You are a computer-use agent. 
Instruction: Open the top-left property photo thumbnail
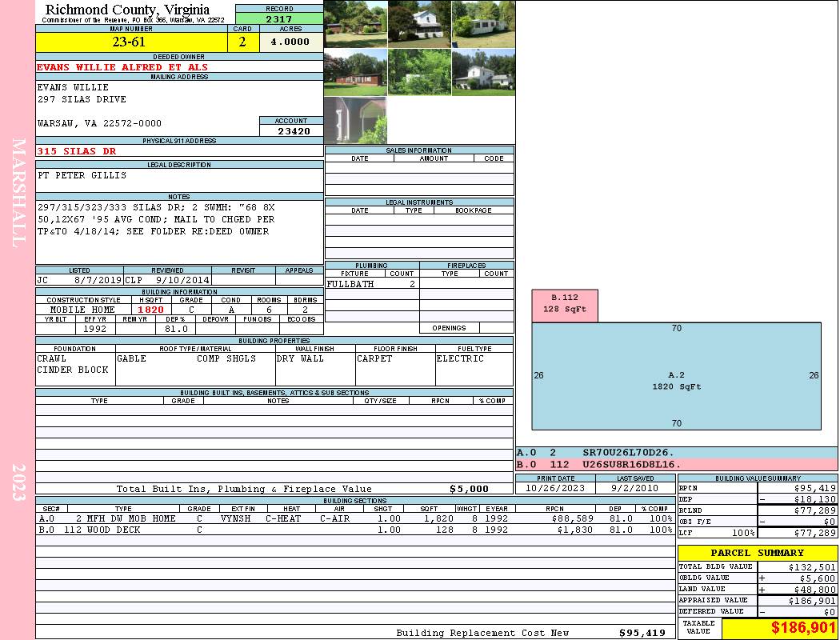[355, 24]
